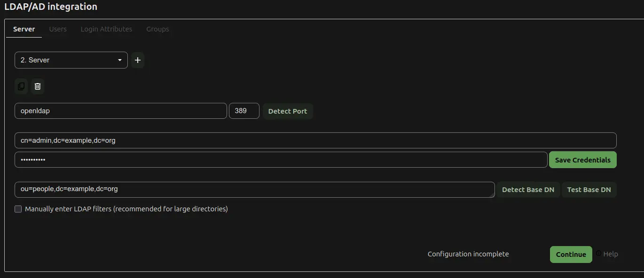Screen dimensions: 644x278
Task: Select the Server tab
Action: [24, 29]
